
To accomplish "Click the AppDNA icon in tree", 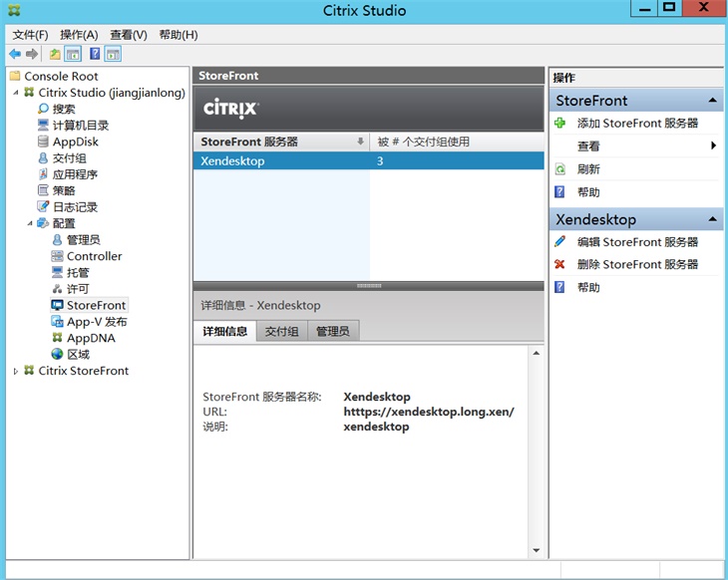I will point(57,337).
